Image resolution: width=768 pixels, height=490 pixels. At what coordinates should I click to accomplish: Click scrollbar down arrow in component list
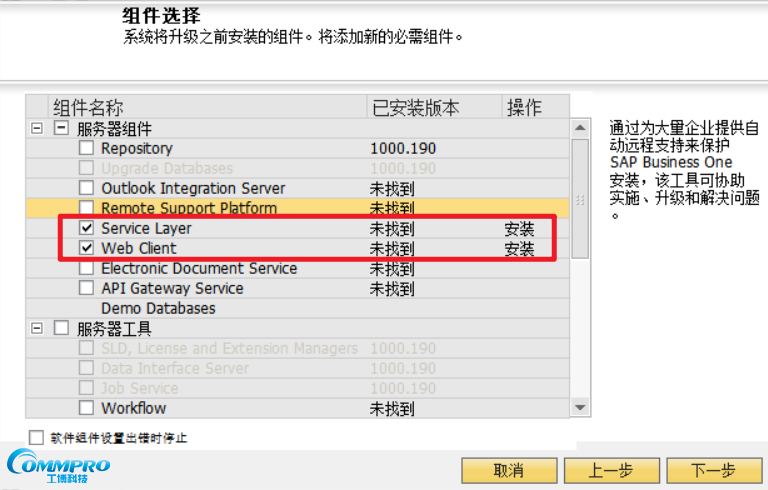tap(579, 407)
